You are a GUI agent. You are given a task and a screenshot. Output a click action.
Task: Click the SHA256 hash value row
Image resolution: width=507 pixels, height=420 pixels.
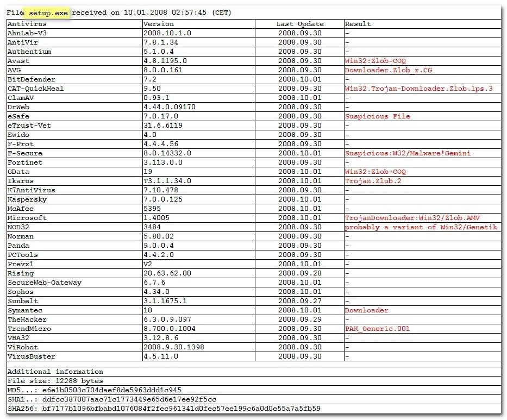(x=164, y=409)
